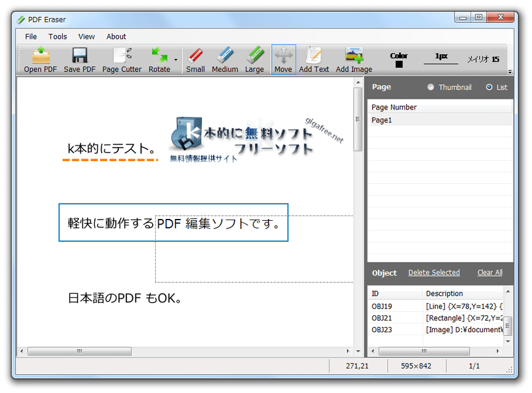Rotate the page with the Rotate icon
532x393 pixels.
[159, 60]
